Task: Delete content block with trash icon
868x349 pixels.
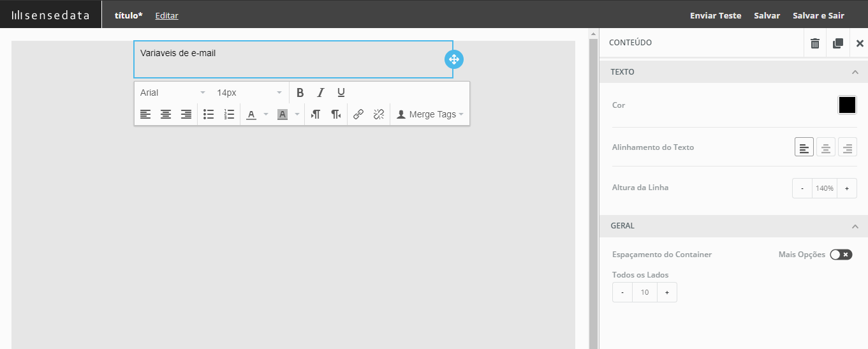Action: (815, 43)
